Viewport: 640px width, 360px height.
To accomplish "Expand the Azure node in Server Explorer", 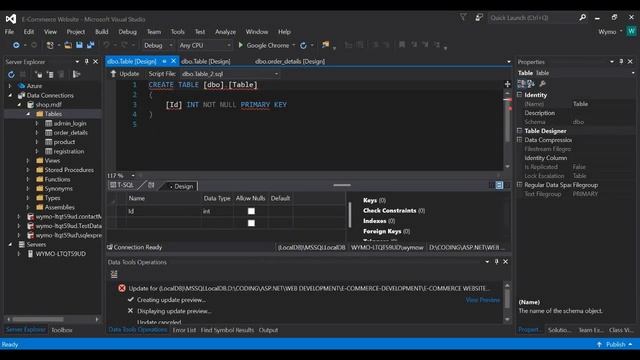I will (10, 86).
